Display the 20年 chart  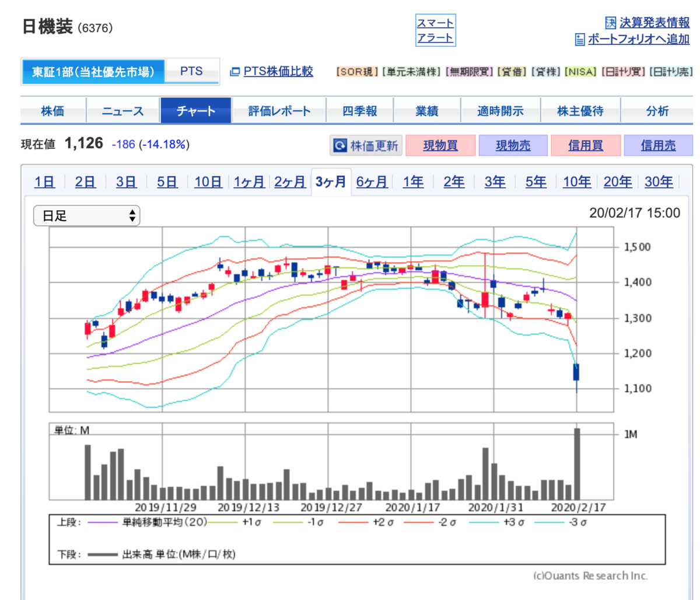coord(618,182)
